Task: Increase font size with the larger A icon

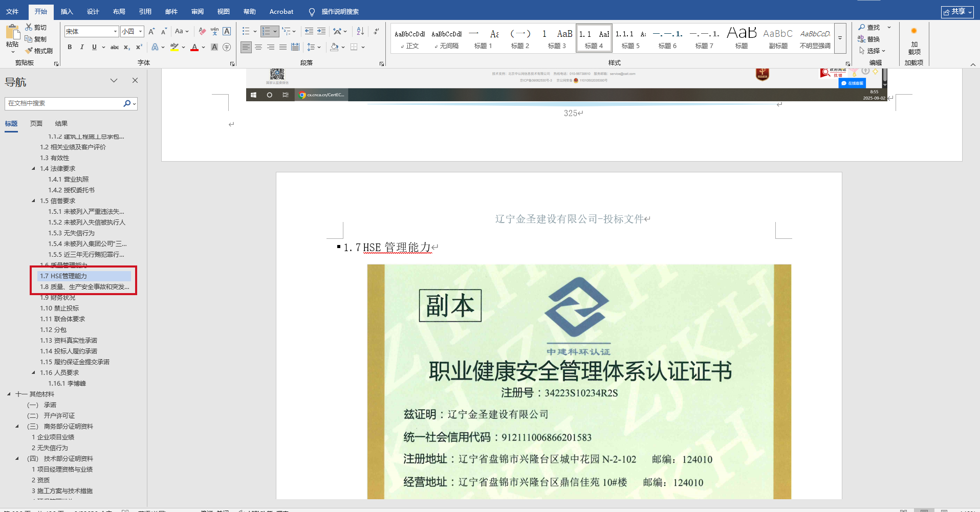Action: tap(151, 32)
